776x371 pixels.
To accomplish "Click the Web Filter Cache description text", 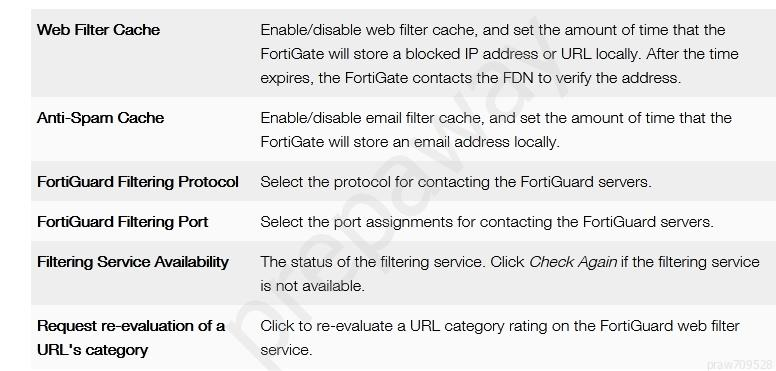I will coord(499,54).
